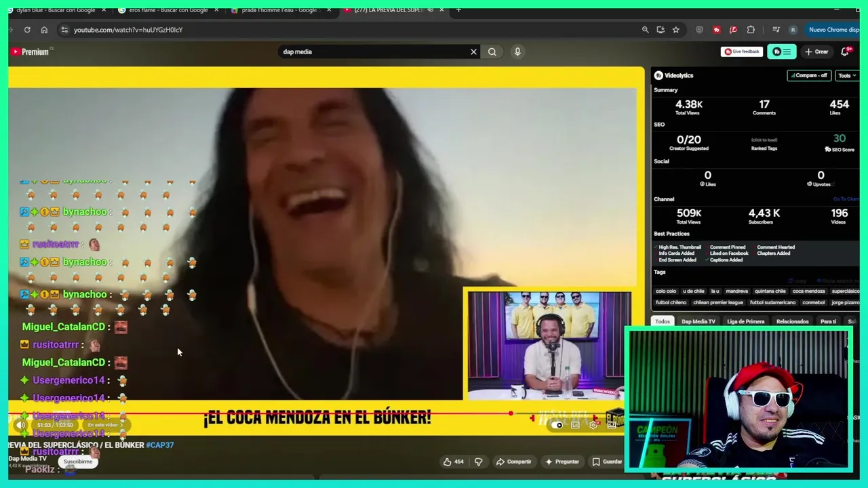Open the site information icon in address bar
Image resolution: width=868 pixels, height=488 pixels.
coord(64,30)
